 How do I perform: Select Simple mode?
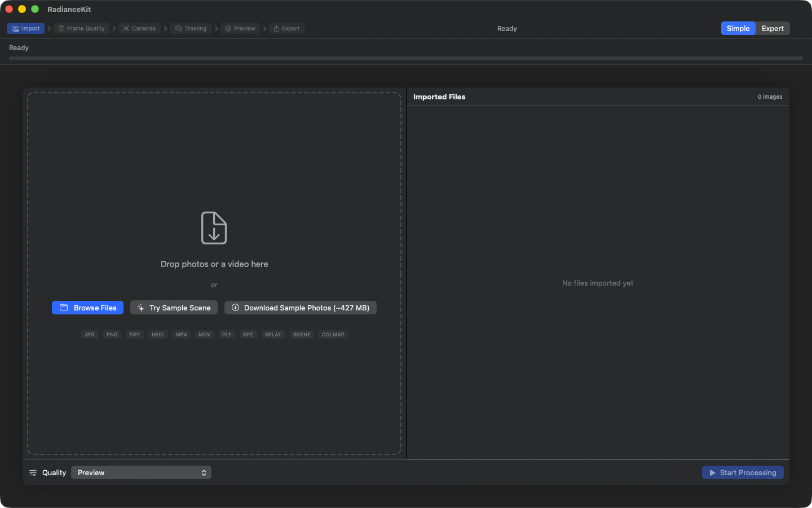[x=738, y=28]
